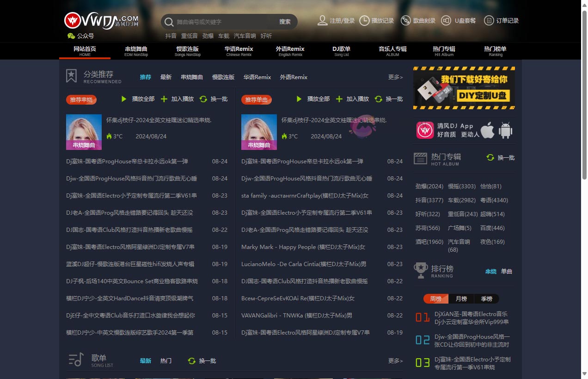Refresh 热门专辑 with the 换一批 icon
The width and height of the screenshot is (588, 379).
[x=490, y=157]
